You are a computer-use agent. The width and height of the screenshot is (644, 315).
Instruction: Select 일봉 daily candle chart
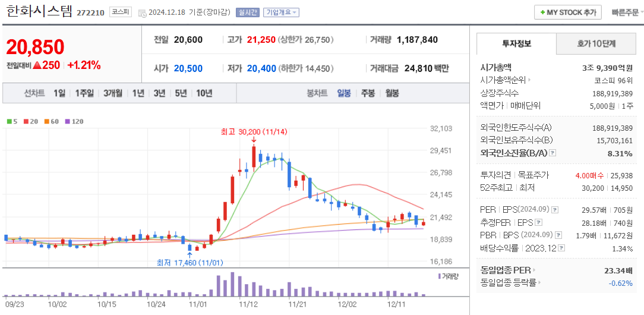(x=344, y=93)
